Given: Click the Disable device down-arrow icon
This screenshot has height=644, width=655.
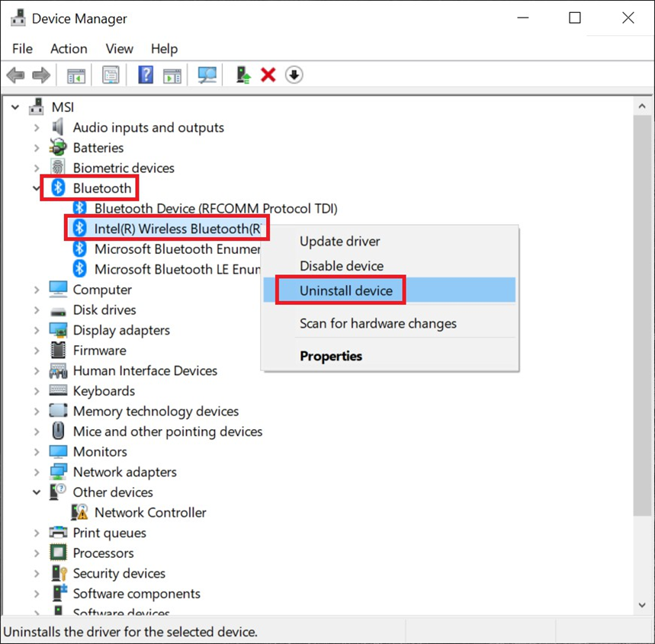Looking at the screenshot, I should (x=294, y=75).
